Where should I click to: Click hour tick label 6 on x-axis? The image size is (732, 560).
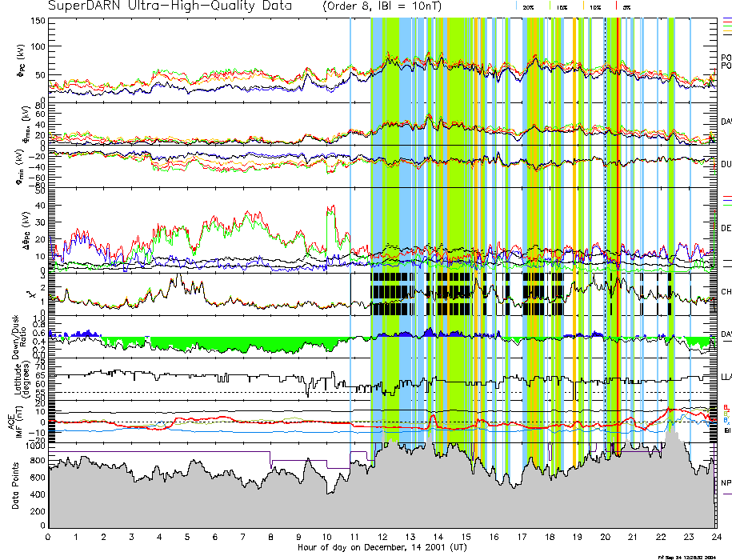[x=215, y=537]
